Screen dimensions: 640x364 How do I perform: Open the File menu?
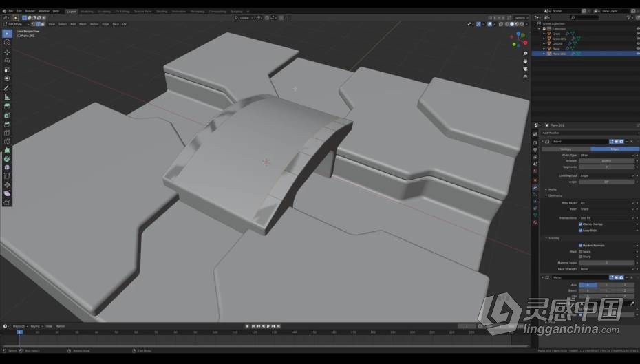point(11,11)
